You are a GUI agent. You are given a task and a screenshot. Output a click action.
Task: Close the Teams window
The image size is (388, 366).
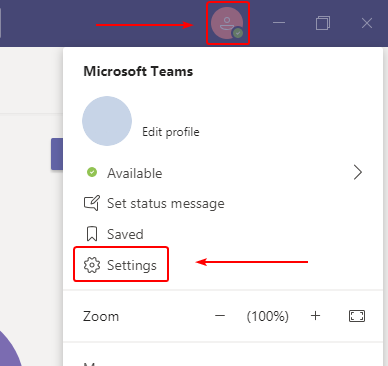pos(367,23)
